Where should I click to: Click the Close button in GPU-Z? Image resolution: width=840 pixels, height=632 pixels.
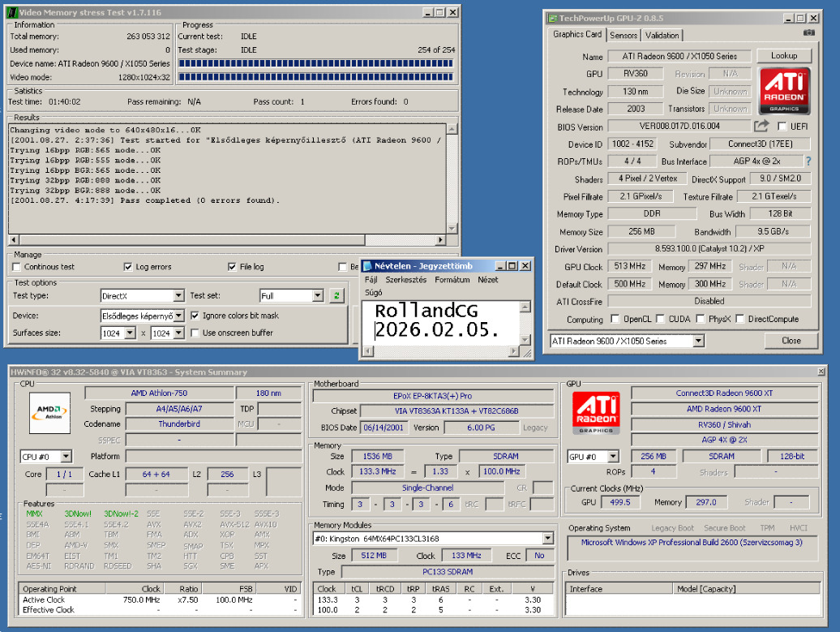pos(791,341)
